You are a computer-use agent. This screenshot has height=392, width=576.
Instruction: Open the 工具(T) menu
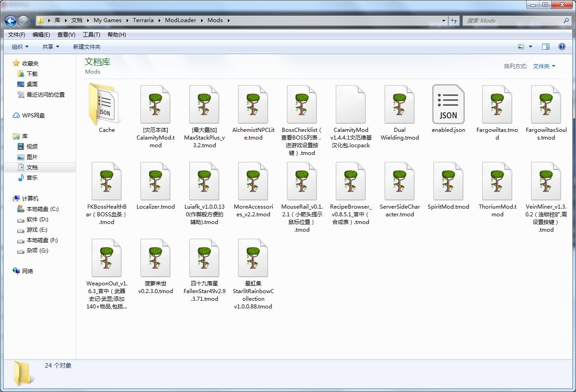(x=91, y=35)
